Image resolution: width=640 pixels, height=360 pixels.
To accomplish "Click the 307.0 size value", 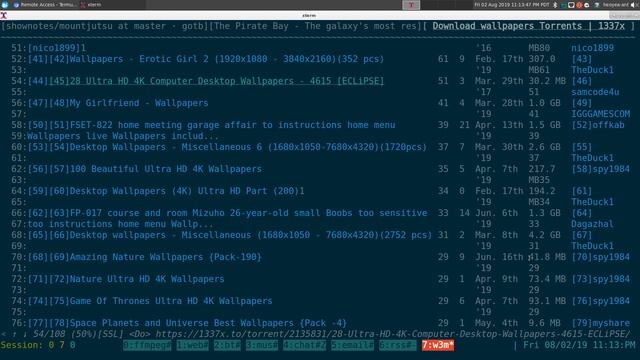I will tap(542, 59).
